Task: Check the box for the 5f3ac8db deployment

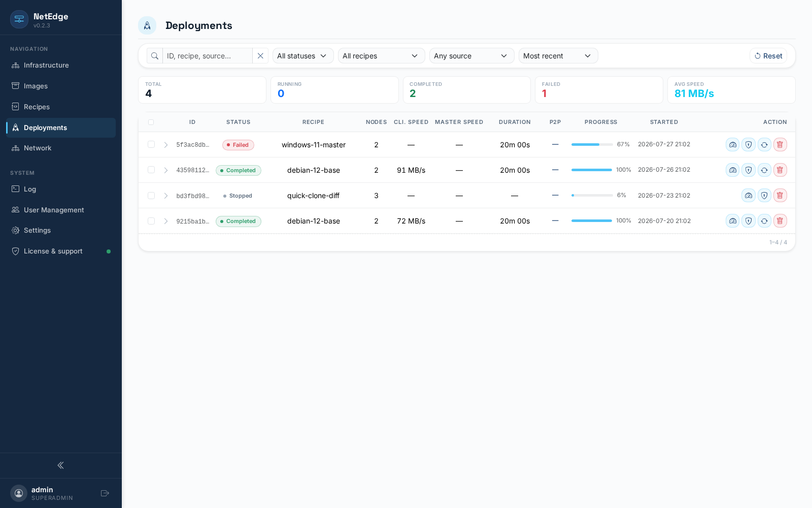Action: [151, 145]
